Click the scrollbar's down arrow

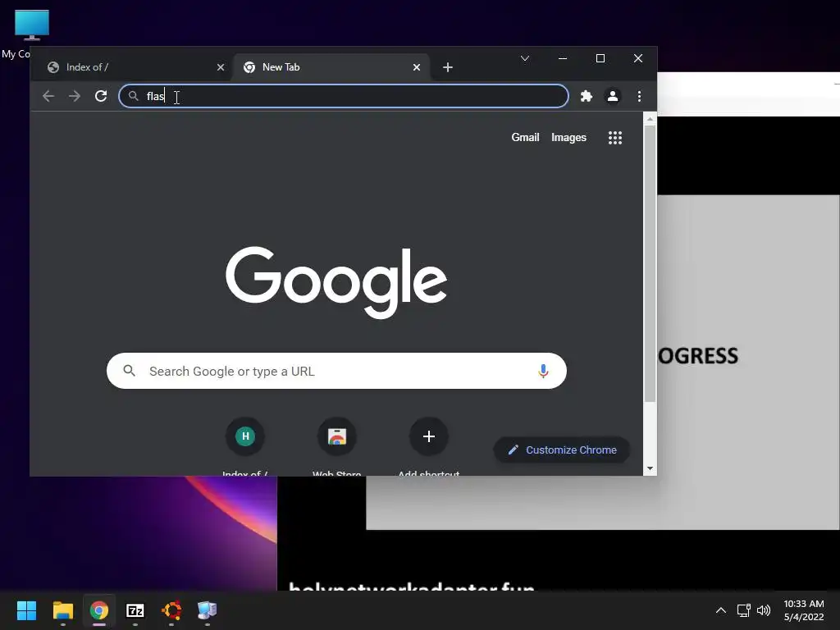click(650, 468)
